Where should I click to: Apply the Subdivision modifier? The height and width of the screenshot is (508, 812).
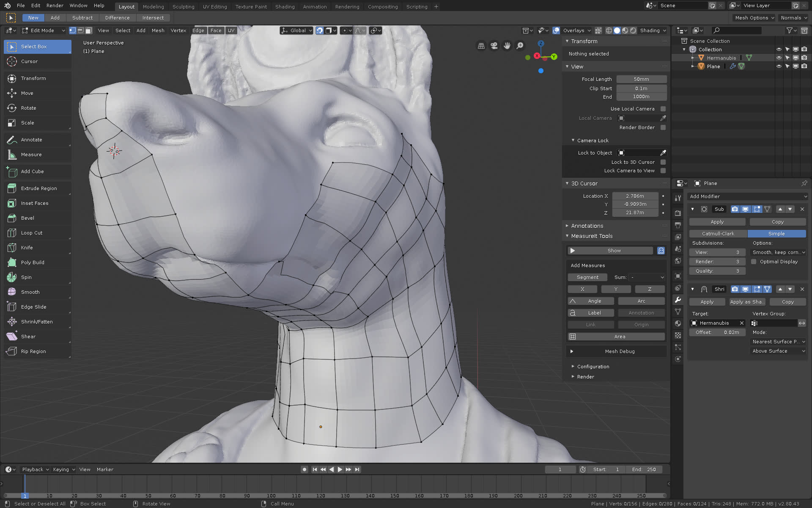tap(717, 222)
